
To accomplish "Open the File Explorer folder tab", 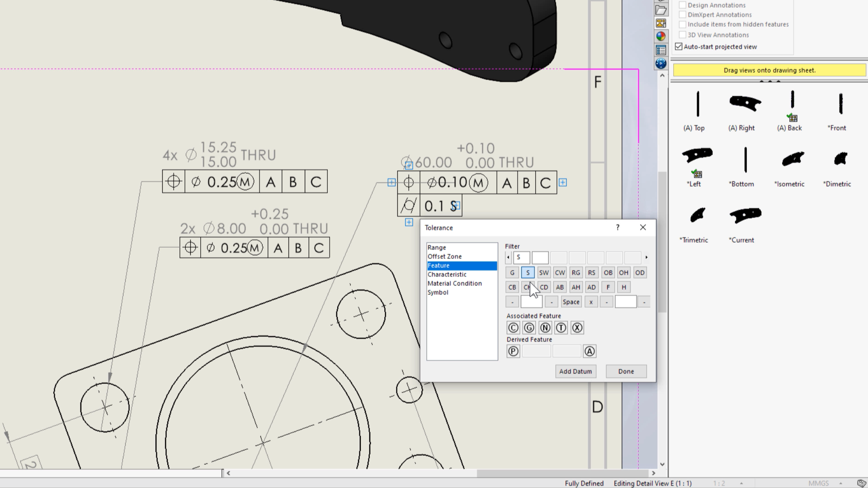I will tap(660, 10).
